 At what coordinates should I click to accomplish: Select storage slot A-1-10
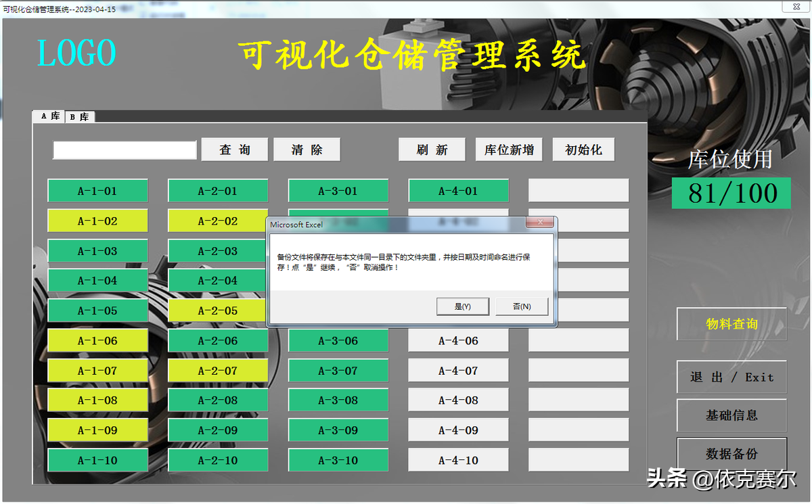click(97, 460)
